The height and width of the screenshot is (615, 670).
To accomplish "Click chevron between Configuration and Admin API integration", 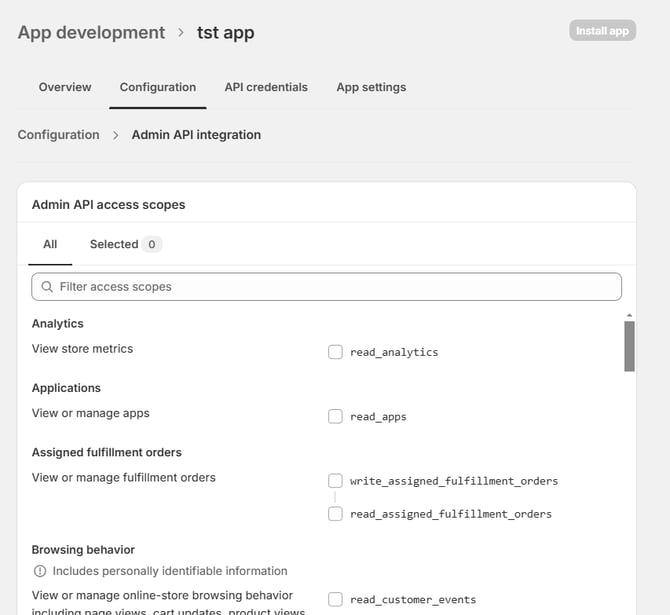I will [x=116, y=135].
